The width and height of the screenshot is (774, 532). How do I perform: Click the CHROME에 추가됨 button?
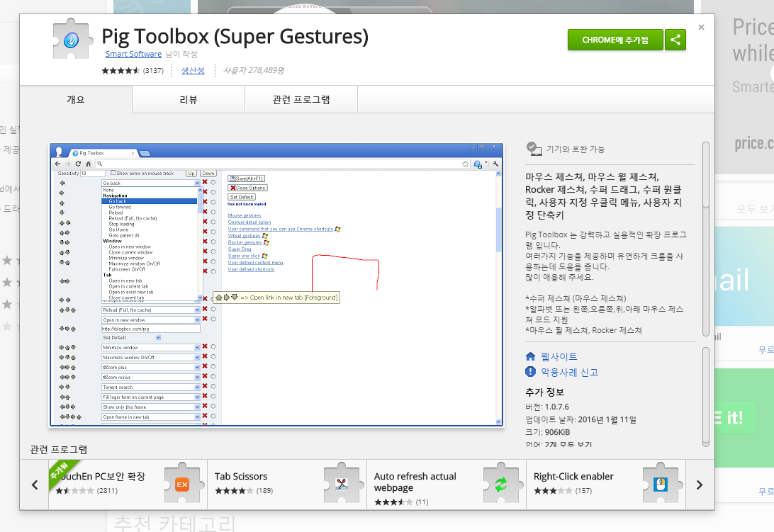615,40
